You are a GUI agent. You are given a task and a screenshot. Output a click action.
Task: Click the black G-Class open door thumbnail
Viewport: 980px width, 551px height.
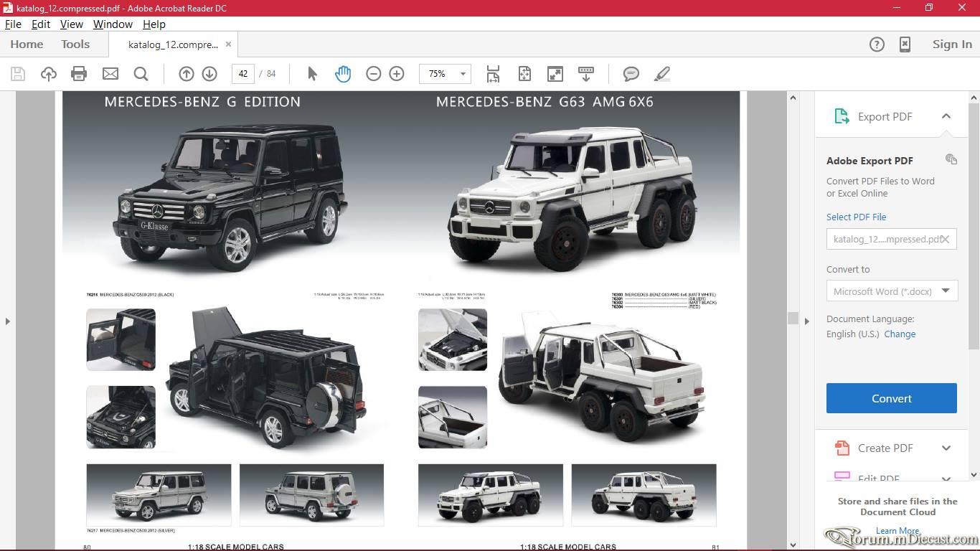coord(121,339)
